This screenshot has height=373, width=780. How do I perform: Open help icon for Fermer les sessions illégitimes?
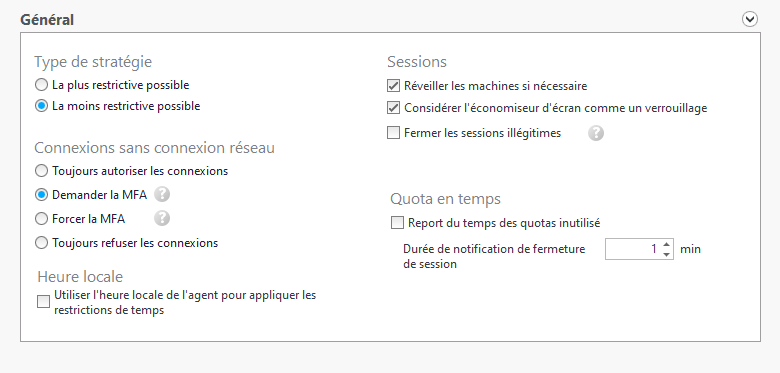pyautogui.click(x=596, y=133)
